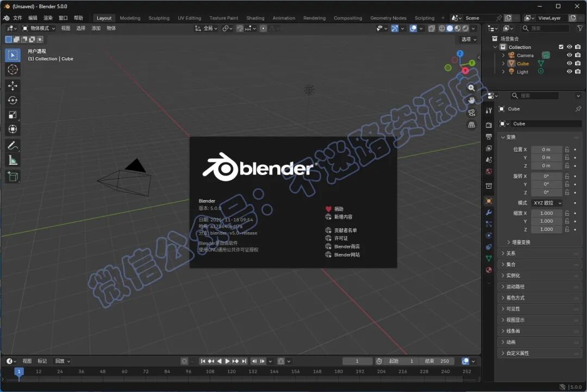Viewport: 587px width, 392px height.
Task: Switch to the Shading workspace tab
Action: (x=255, y=18)
